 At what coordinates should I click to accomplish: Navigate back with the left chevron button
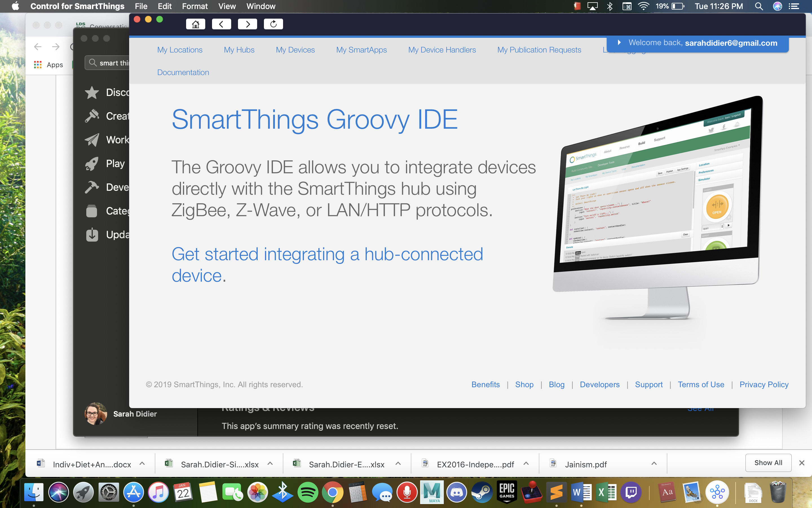click(x=221, y=24)
